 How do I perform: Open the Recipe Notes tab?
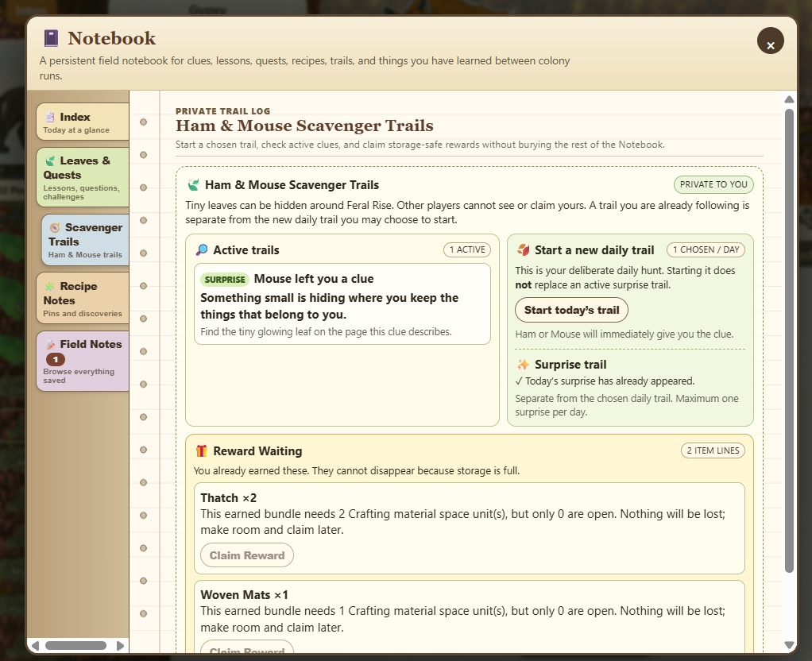[83, 298]
